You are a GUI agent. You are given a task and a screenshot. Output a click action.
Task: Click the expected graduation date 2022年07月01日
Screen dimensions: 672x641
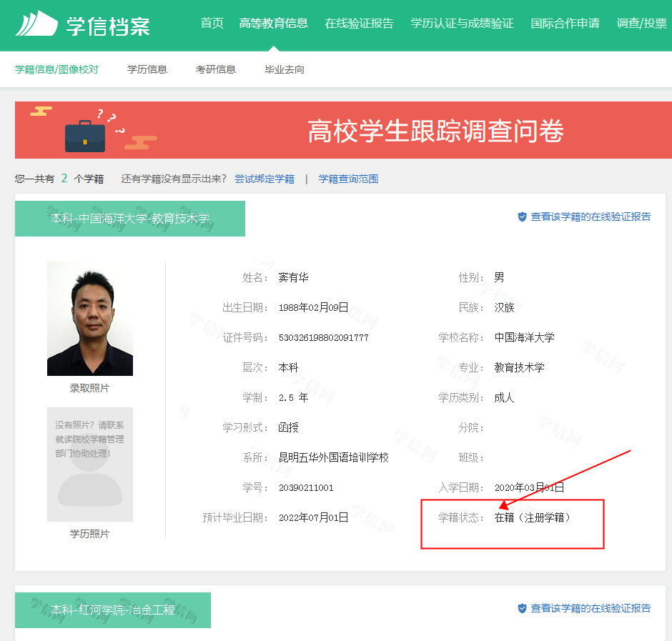tap(313, 517)
